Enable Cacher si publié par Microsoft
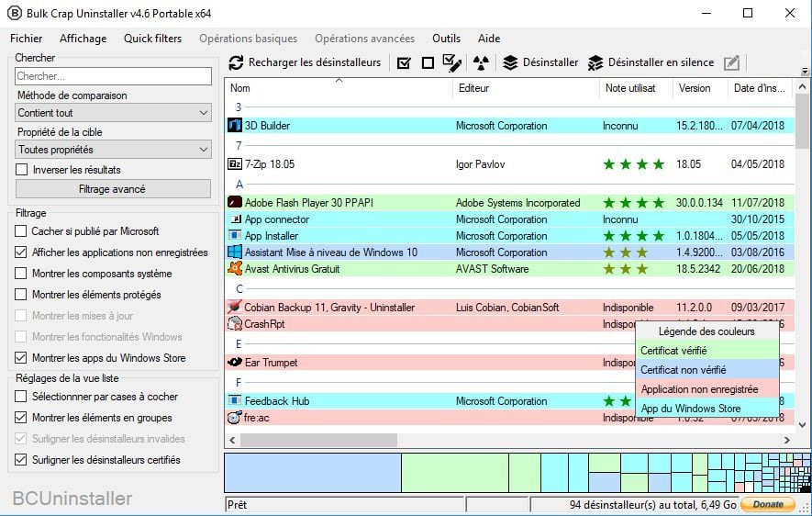This screenshot has width=812, height=516. click(x=22, y=231)
